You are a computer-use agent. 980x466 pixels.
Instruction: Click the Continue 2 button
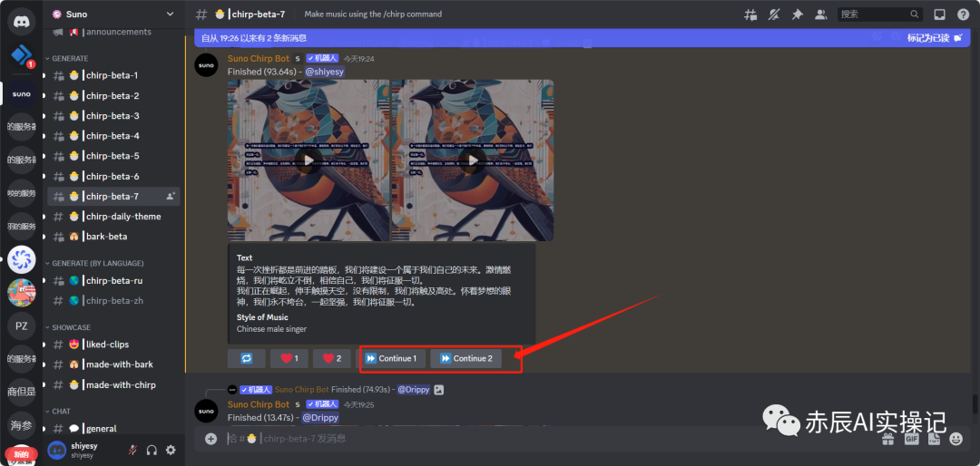coord(466,358)
